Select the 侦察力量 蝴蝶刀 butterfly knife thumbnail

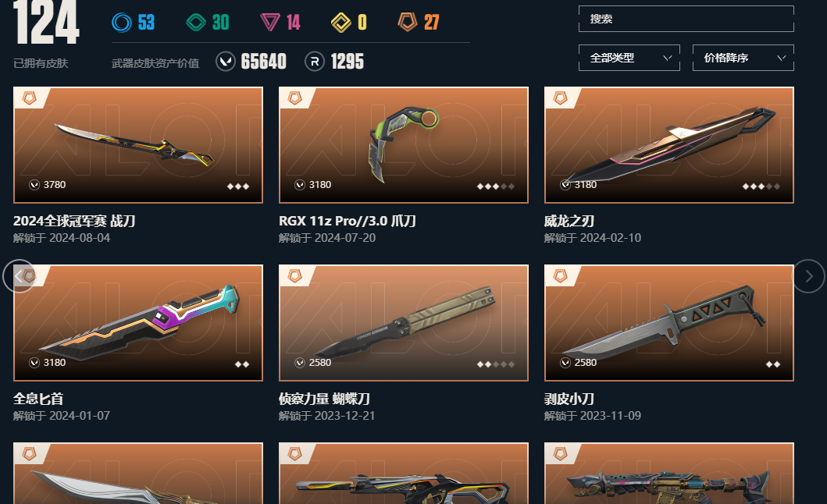tap(404, 323)
